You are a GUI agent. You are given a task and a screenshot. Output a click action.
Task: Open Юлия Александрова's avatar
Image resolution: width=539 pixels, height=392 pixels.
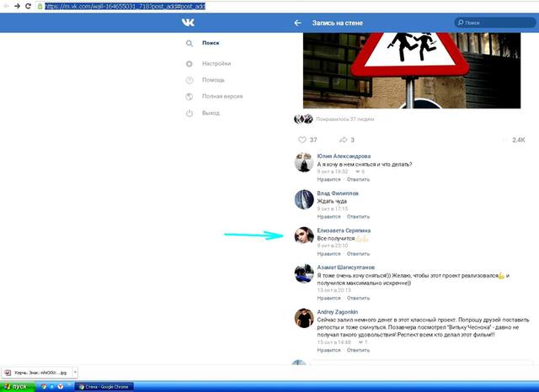[x=304, y=162]
